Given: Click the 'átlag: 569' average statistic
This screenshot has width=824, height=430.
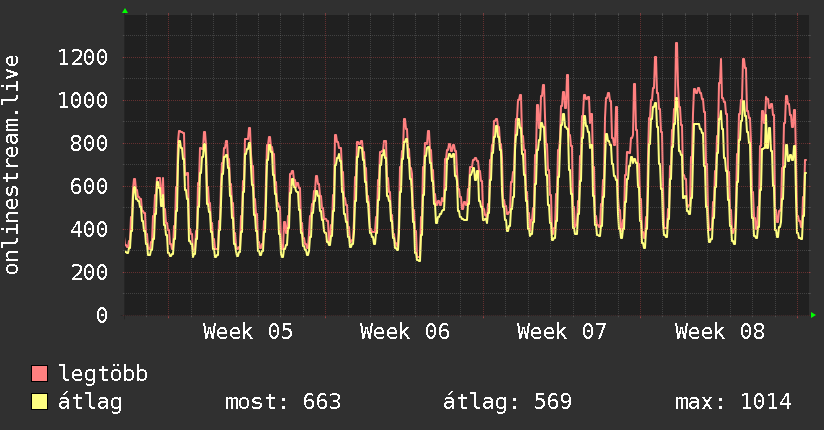Looking at the screenshot, I should 507,402.
